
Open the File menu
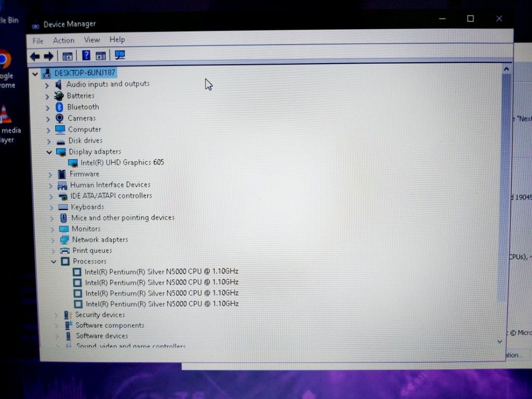coord(37,40)
